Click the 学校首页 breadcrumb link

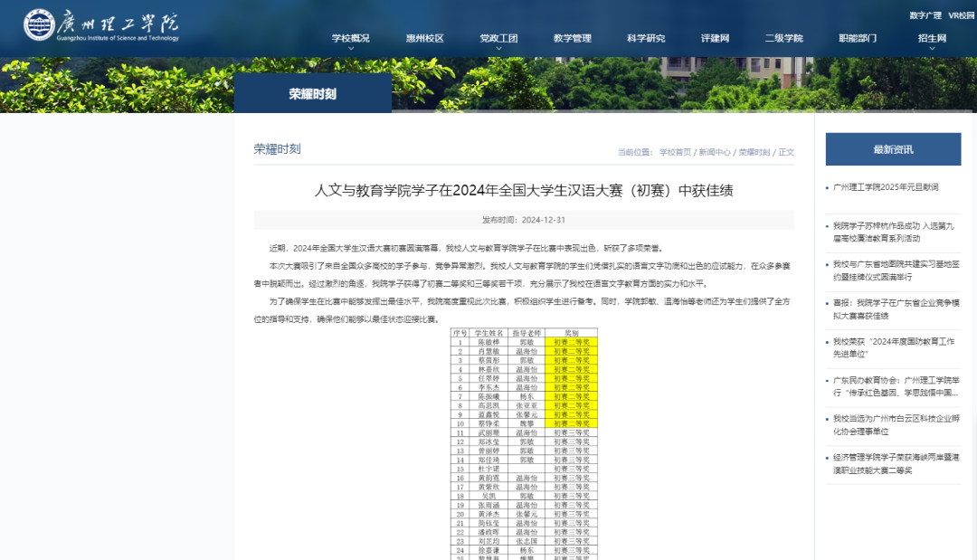click(x=675, y=152)
